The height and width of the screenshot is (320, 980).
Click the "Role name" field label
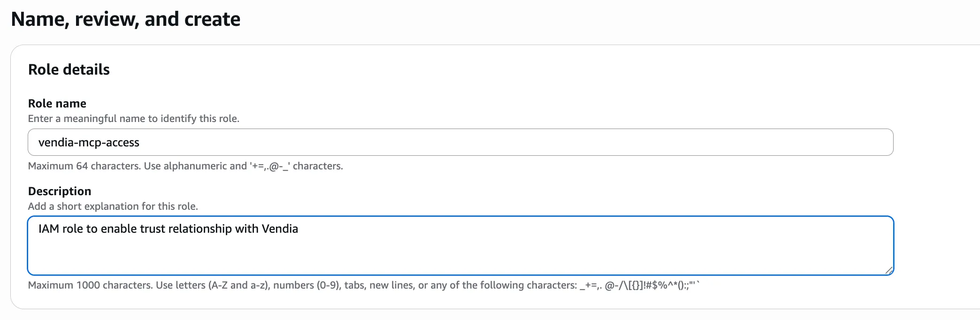coord(57,103)
